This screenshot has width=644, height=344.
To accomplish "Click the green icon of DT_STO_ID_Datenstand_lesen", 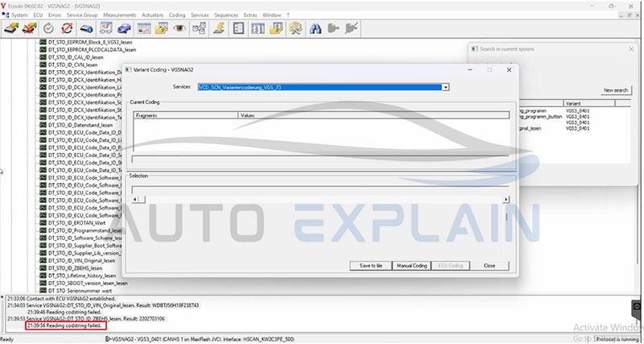I will coord(43,125).
